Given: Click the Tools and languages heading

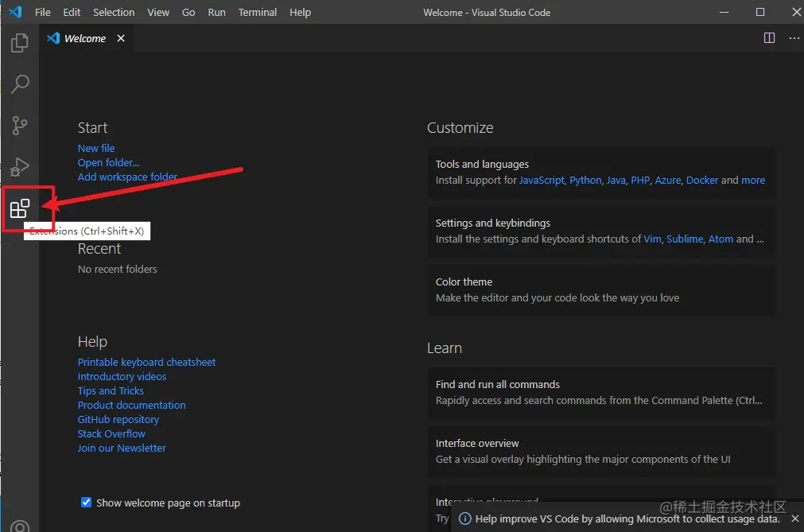Looking at the screenshot, I should [482, 164].
